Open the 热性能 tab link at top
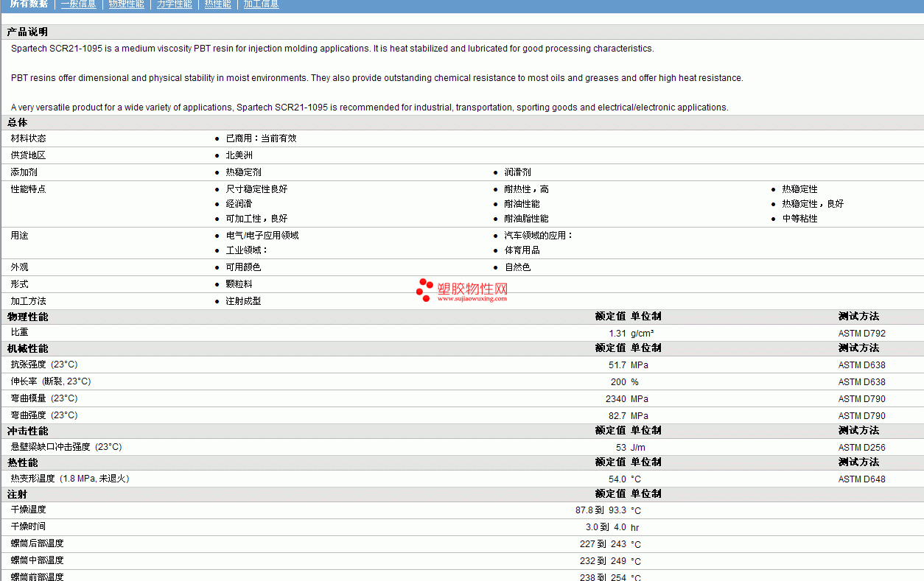Screen dimensions: 924x581 click(217, 4)
